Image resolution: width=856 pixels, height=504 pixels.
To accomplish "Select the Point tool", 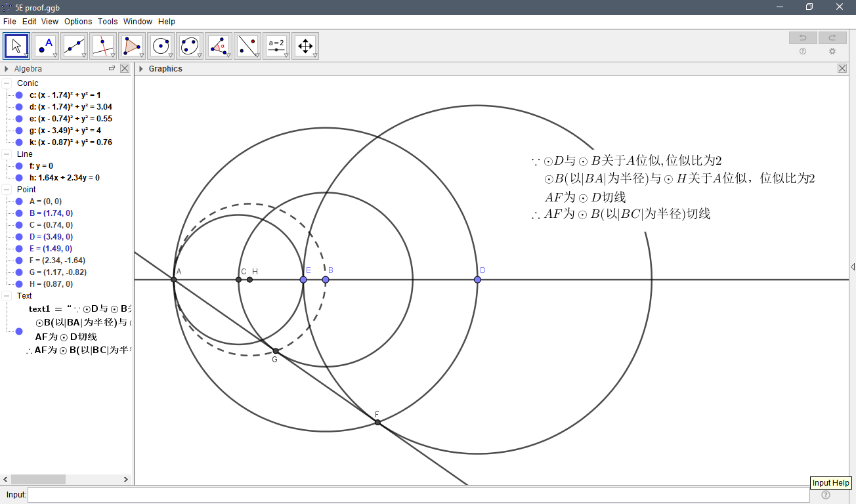I will [45, 45].
